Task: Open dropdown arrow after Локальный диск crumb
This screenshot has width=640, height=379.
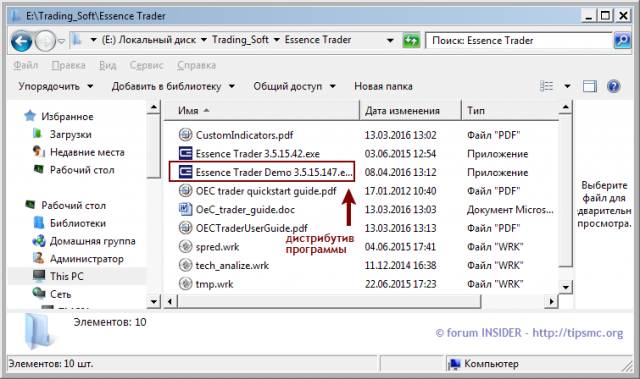Action: tap(204, 40)
